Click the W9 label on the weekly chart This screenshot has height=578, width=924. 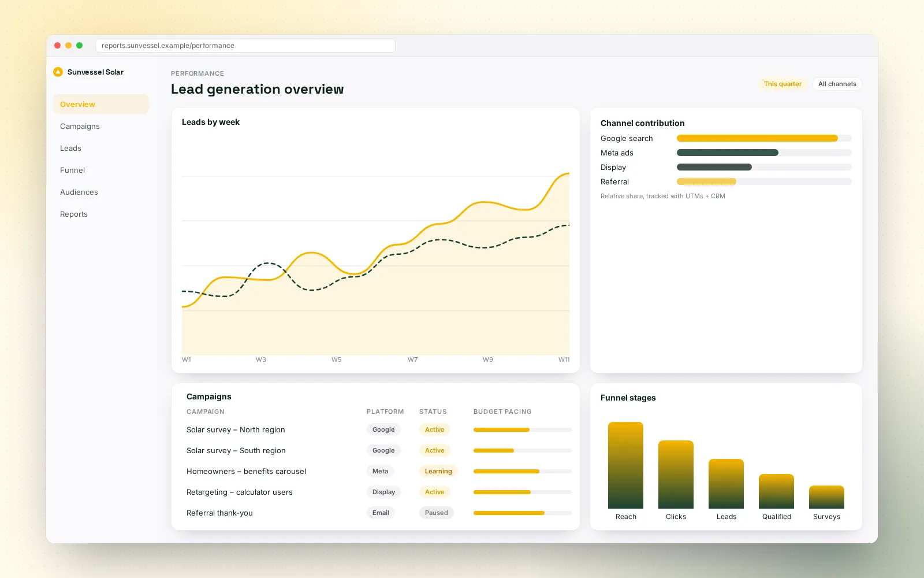488,360
